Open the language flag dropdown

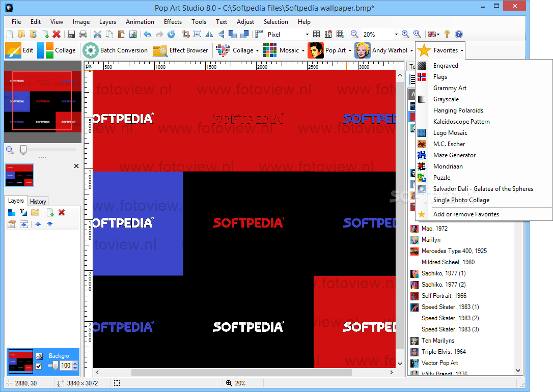(x=433, y=34)
